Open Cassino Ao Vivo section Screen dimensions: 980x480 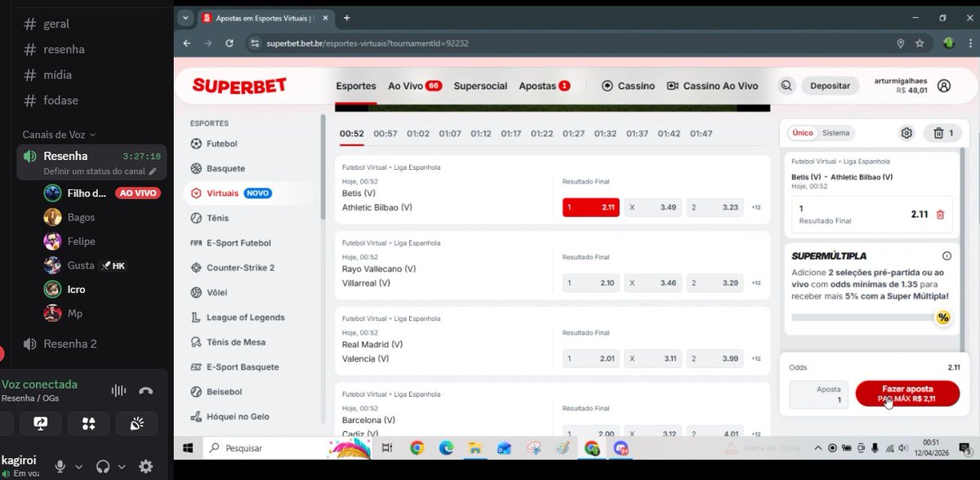coord(712,86)
